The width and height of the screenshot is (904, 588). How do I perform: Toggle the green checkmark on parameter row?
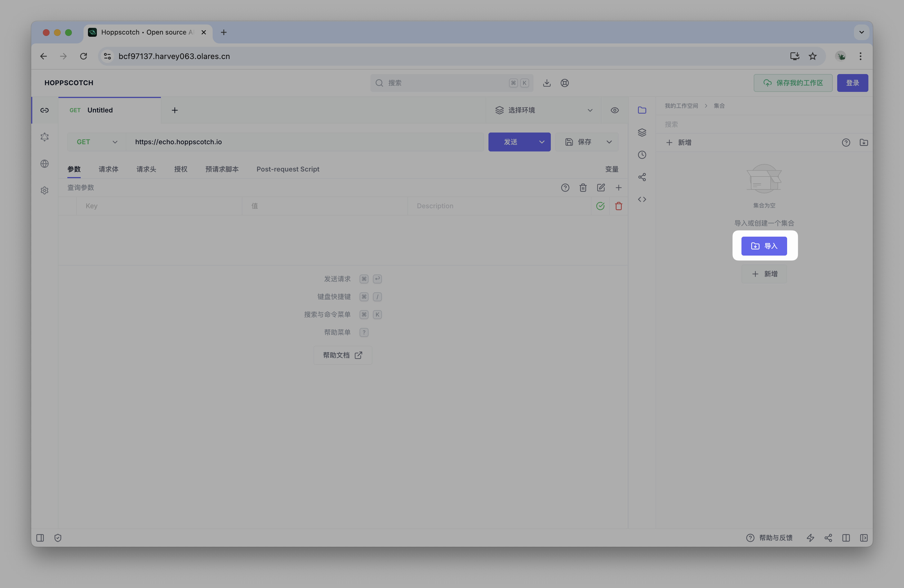coord(600,206)
